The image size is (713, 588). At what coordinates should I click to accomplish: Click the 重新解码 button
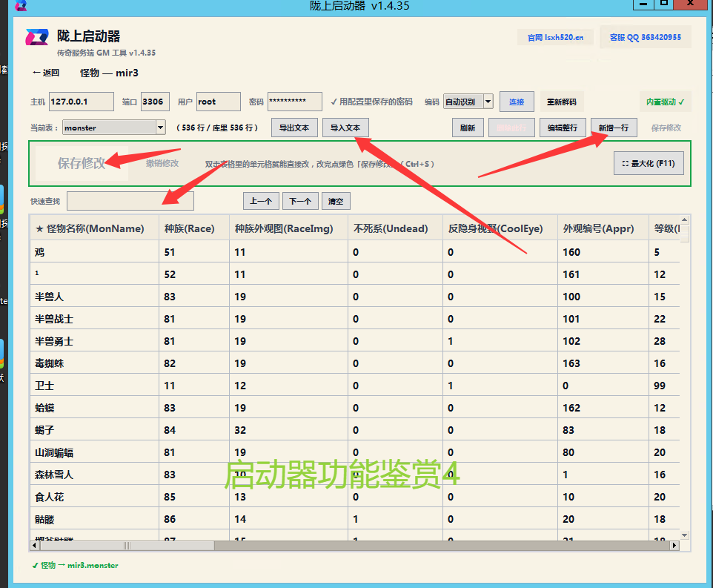point(561,102)
